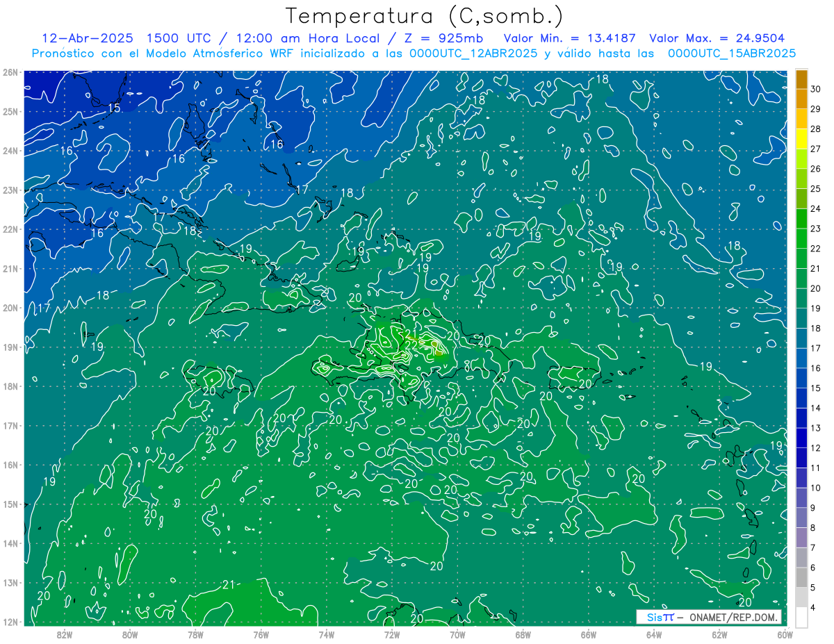This screenshot has height=644, width=834.
Task: Select the '21N' latitude axis label
Action: coord(10,268)
